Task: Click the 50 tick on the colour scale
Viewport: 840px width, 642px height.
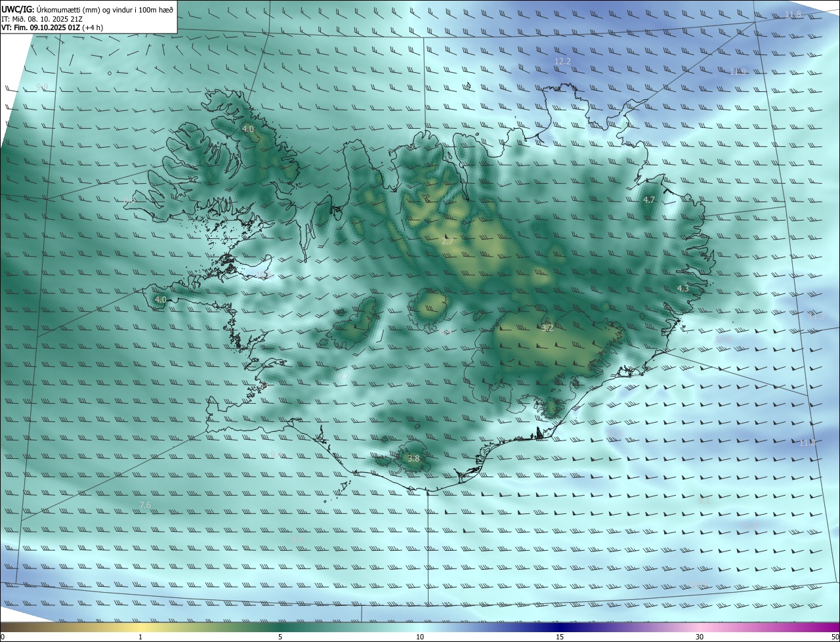Action: 835,637
